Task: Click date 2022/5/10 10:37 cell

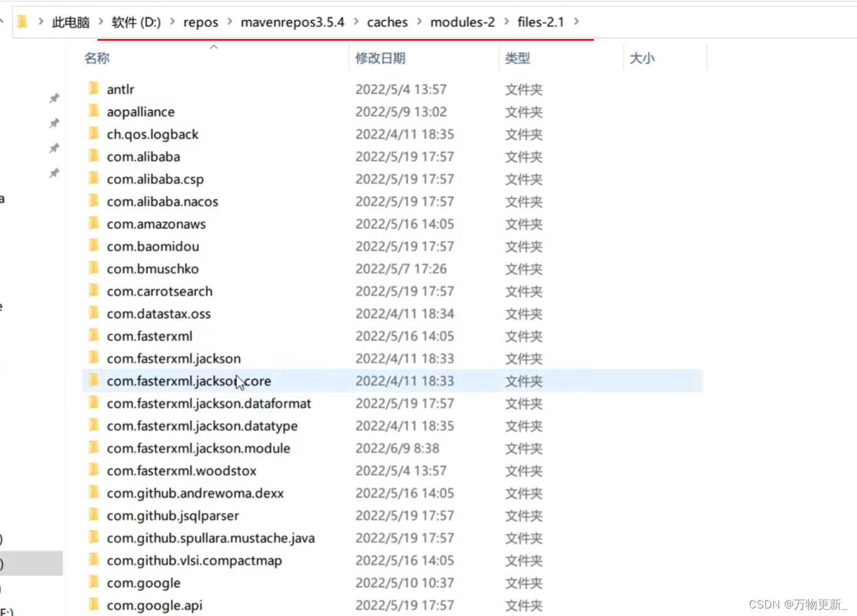Action: [405, 582]
